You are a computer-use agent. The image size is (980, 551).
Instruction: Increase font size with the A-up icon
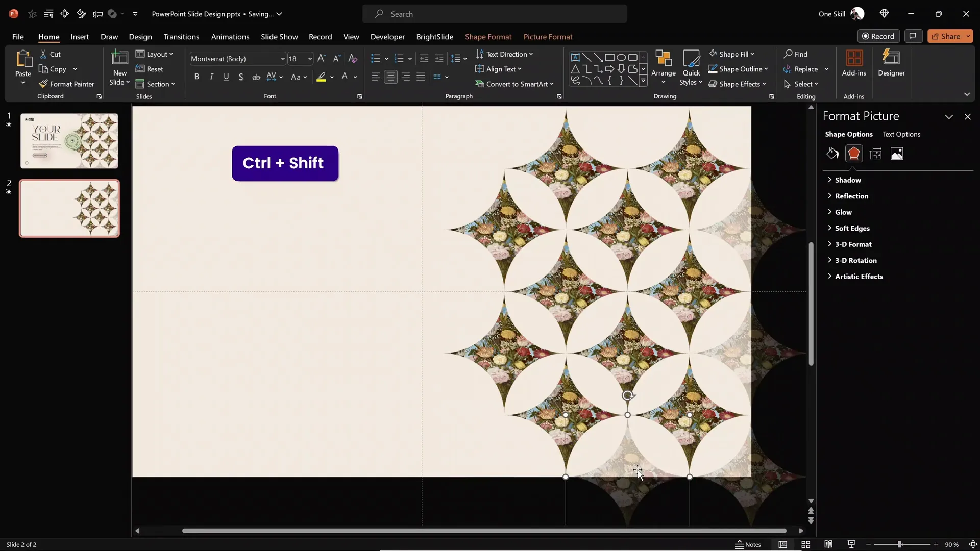point(322,59)
